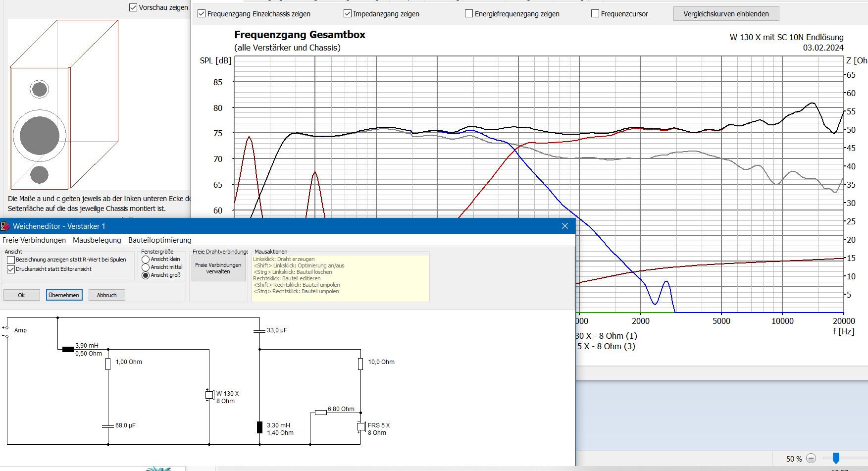Select the Ansicht mittel radio button
The image size is (868, 471).
(146, 267)
